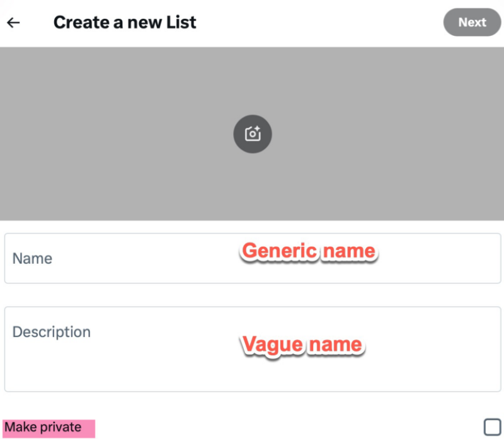Click the red "Vague name" annotation
The image size is (504, 439).
[x=302, y=345]
